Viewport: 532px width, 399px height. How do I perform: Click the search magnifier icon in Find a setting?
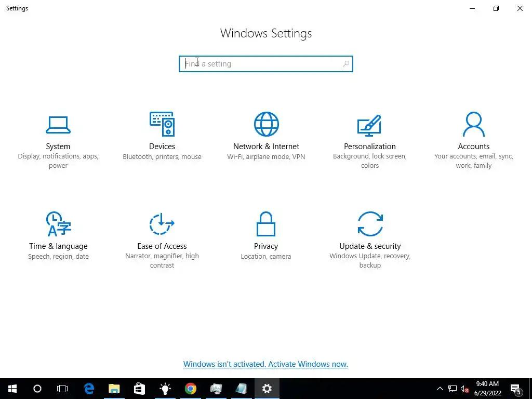pos(345,64)
